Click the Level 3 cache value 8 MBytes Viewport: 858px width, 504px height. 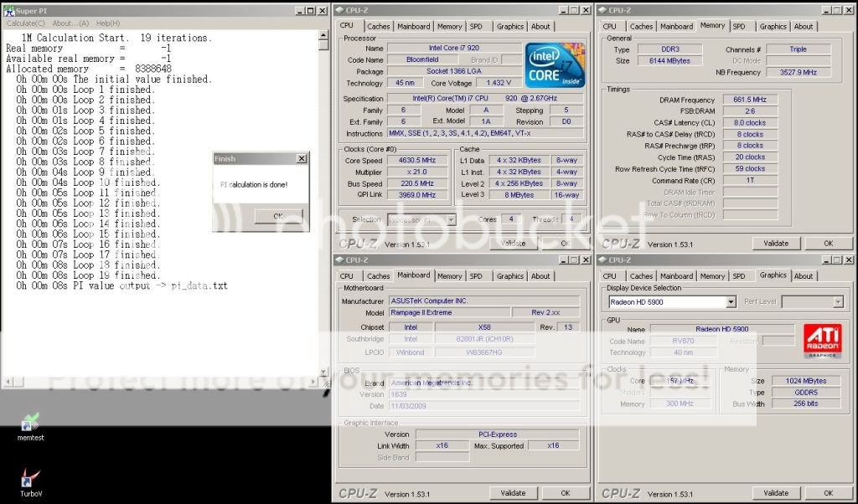click(519, 194)
